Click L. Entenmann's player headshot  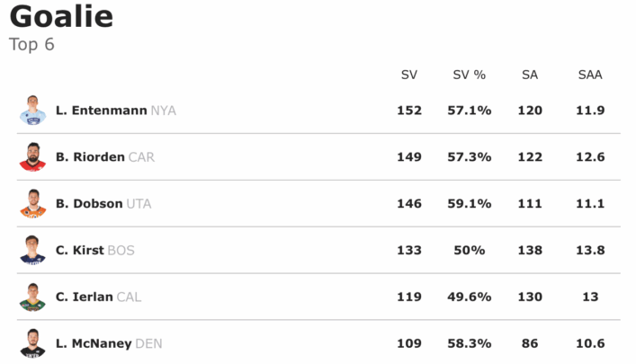(33, 110)
